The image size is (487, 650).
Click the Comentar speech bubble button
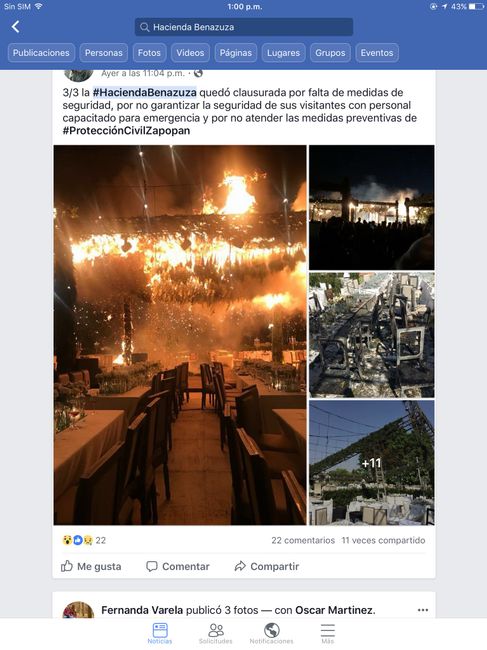click(x=178, y=566)
